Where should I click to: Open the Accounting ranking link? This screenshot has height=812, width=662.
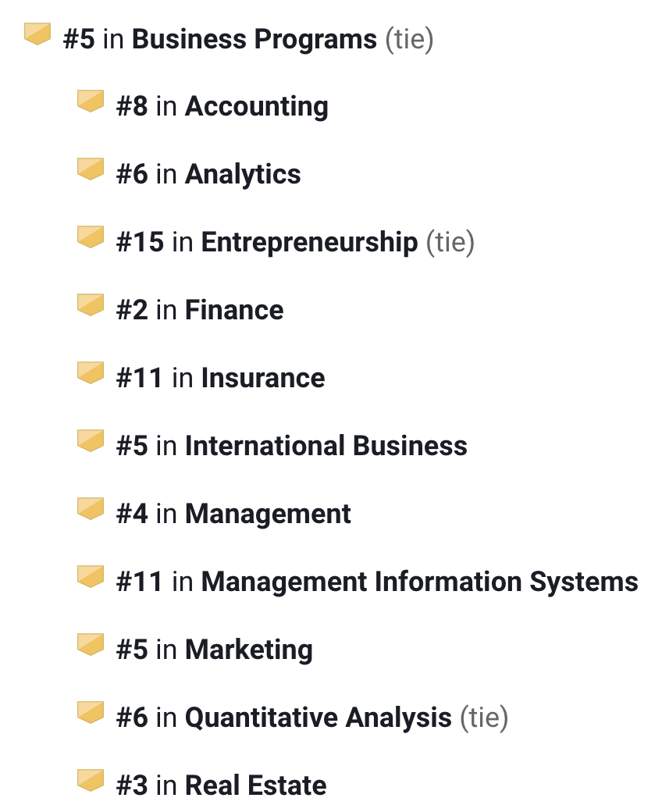click(256, 107)
